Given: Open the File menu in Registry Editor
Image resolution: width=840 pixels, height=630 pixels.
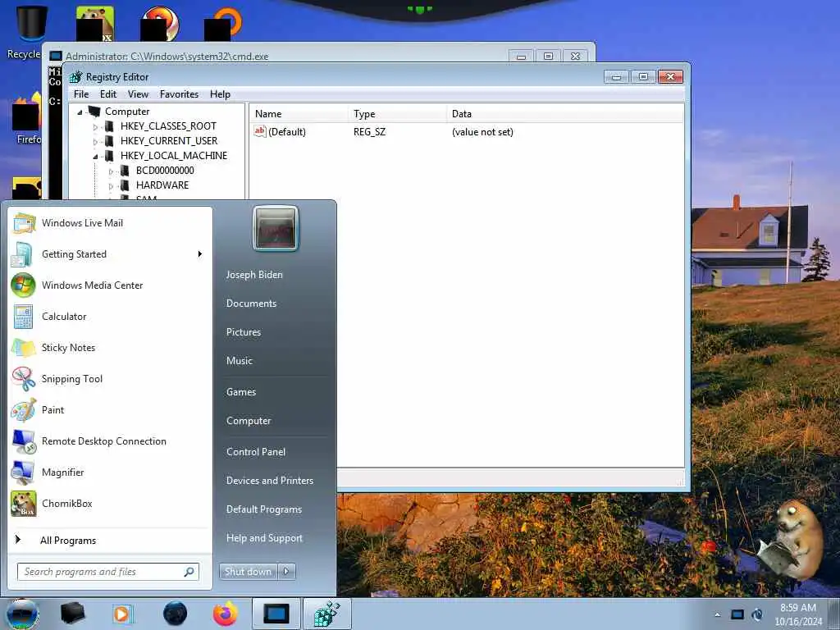Looking at the screenshot, I should (81, 94).
